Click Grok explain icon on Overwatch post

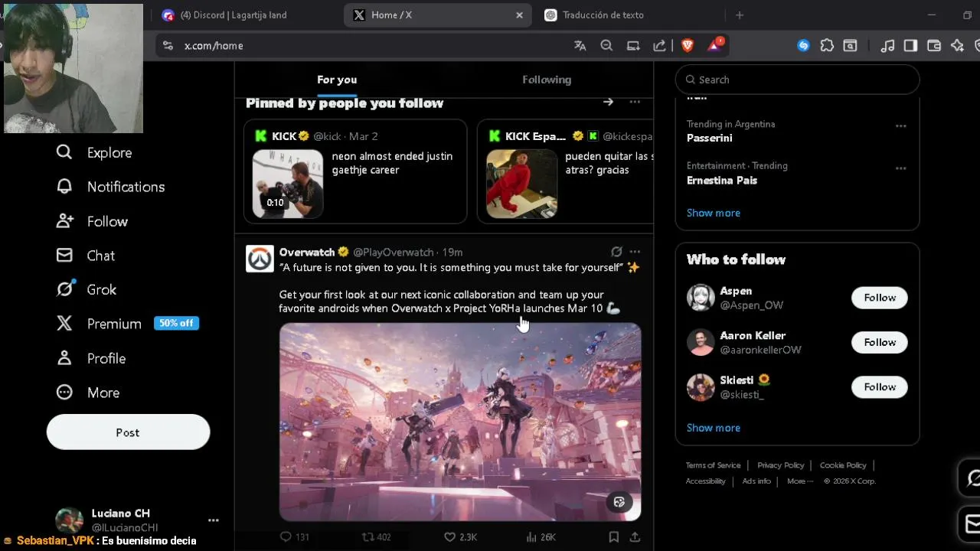[x=616, y=252]
